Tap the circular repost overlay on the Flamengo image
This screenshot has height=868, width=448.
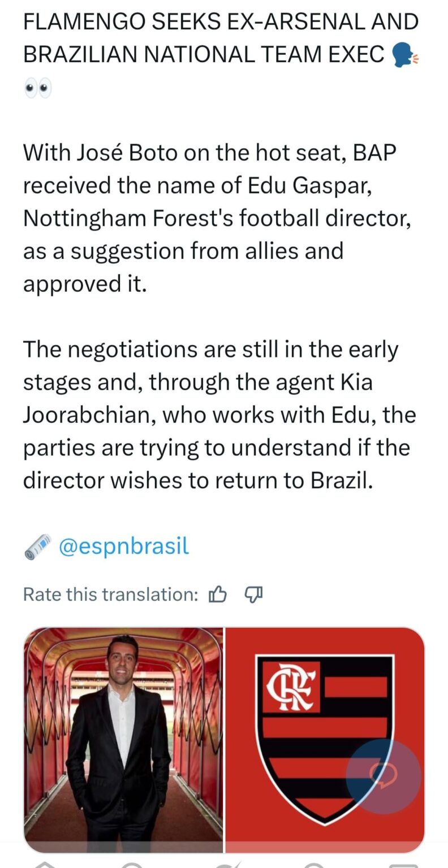click(x=384, y=775)
